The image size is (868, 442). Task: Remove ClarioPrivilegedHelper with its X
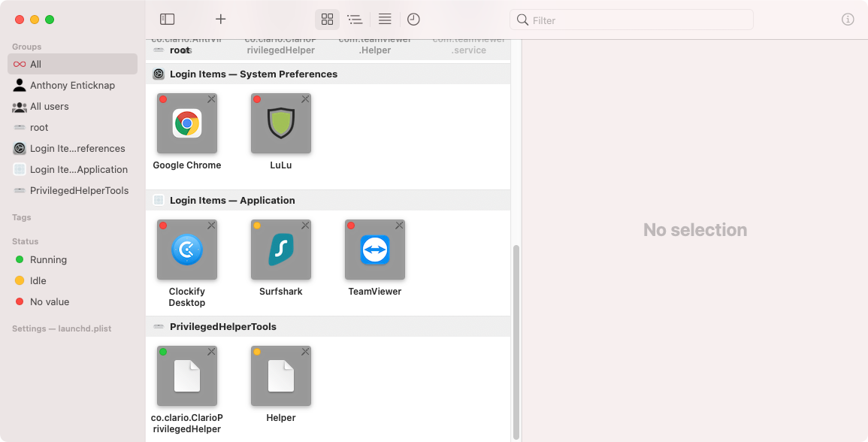tap(211, 352)
